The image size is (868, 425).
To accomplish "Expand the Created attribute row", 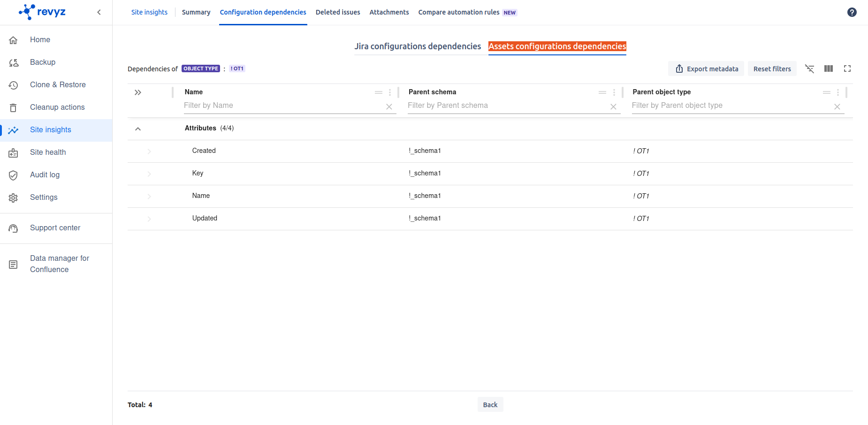I will tap(149, 152).
